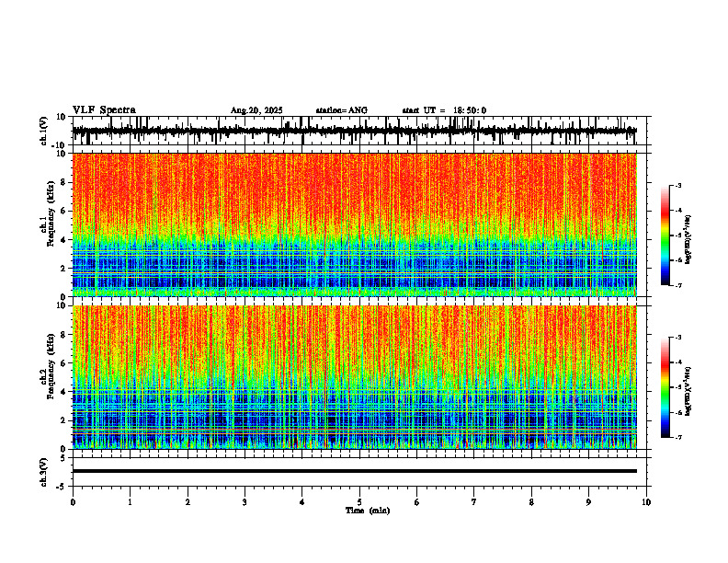Click the -3 label on ch.1 colorbar
The width and height of the screenshot is (728, 563).
click(677, 186)
